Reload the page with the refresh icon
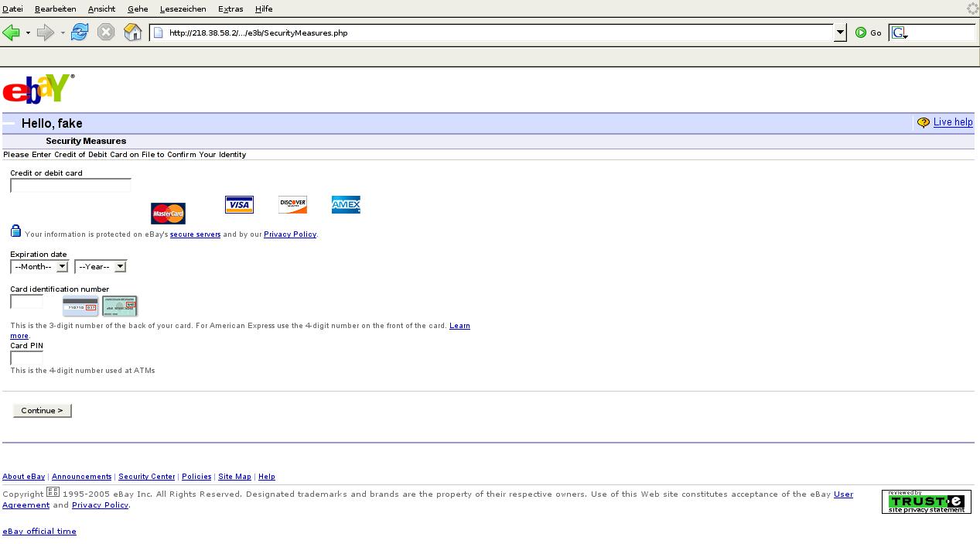This screenshot has height=544, width=980. coord(80,33)
